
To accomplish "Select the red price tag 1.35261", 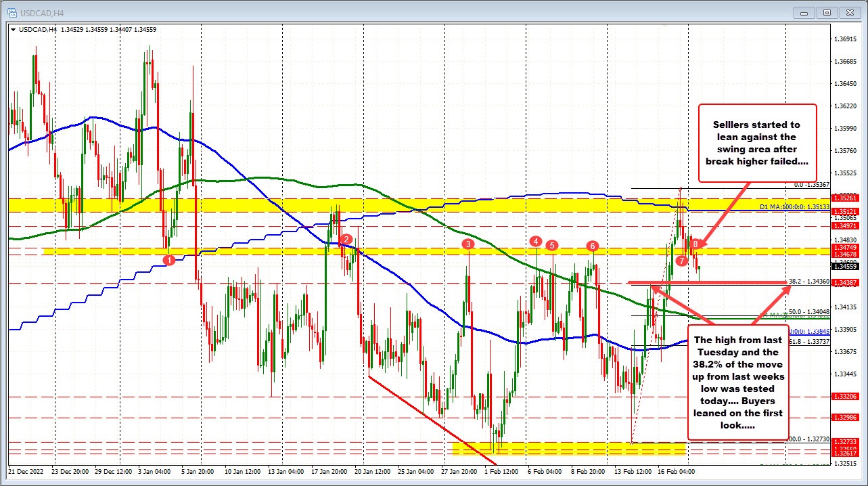I will (845, 197).
